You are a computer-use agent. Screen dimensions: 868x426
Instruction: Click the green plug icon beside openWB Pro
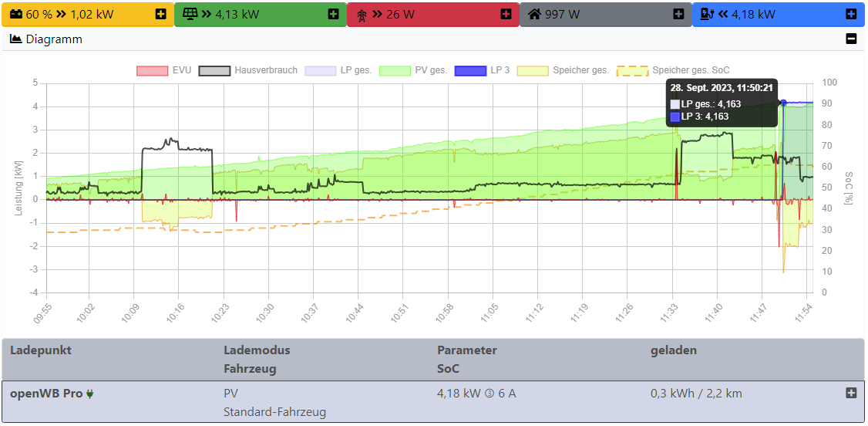point(90,394)
